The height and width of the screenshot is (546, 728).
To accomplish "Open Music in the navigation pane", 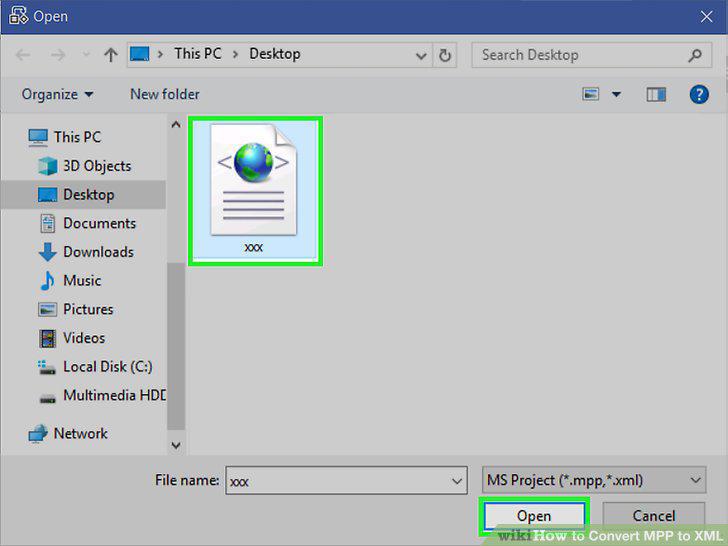I will pyautogui.click(x=71, y=281).
